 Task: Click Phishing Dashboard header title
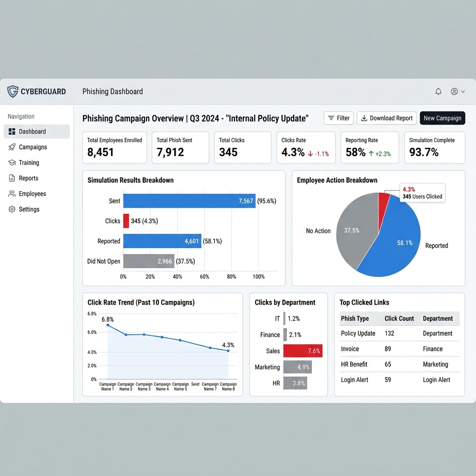[x=112, y=92]
